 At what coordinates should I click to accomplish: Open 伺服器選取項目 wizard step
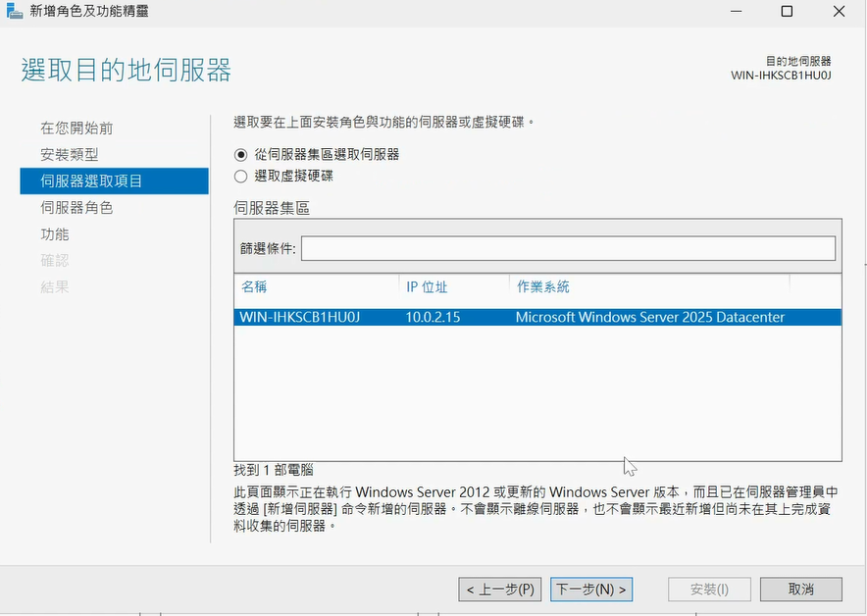click(114, 180)
